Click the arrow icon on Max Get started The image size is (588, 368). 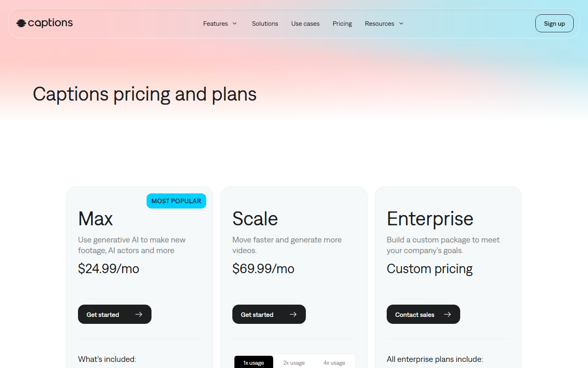point(139,314)
